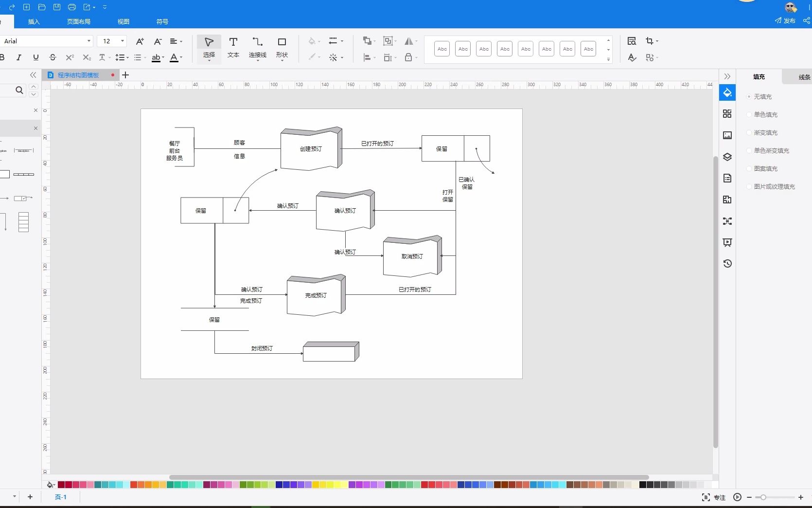The image size is (812, 508).
Task: Toggle italic formatting
Action: [x=19, y=57]
